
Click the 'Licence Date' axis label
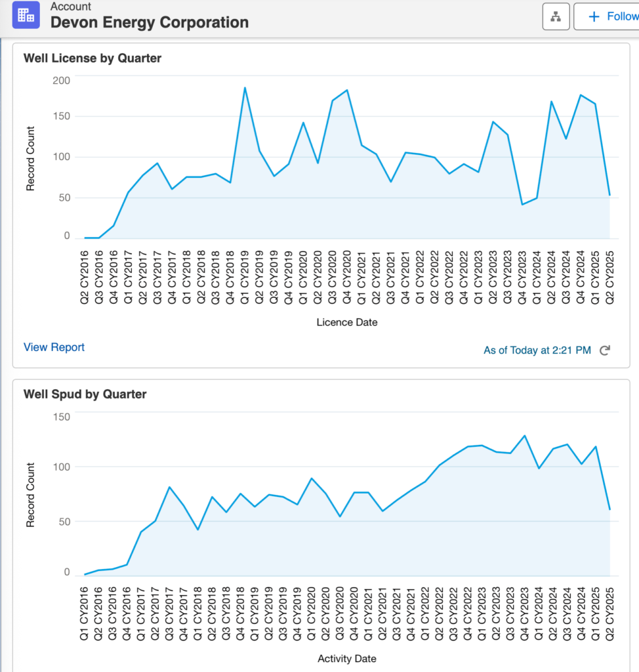[347, 322]
